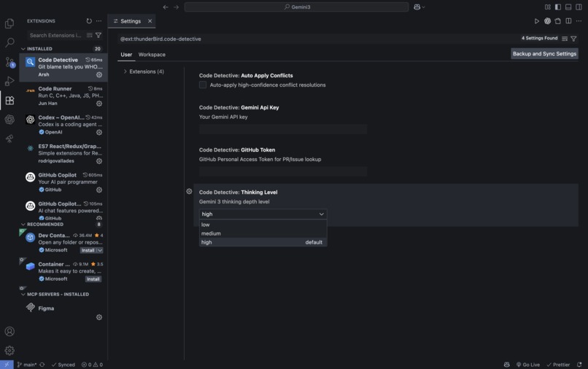Switch to Workspace settings tab
This screenshot has height=369, width=588.
[x=152, y=55]
